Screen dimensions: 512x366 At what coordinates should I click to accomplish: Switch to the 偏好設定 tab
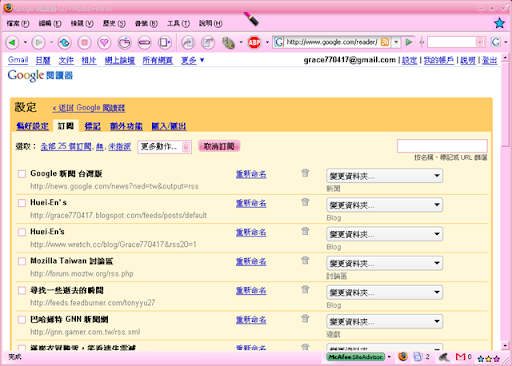[32, 126]
